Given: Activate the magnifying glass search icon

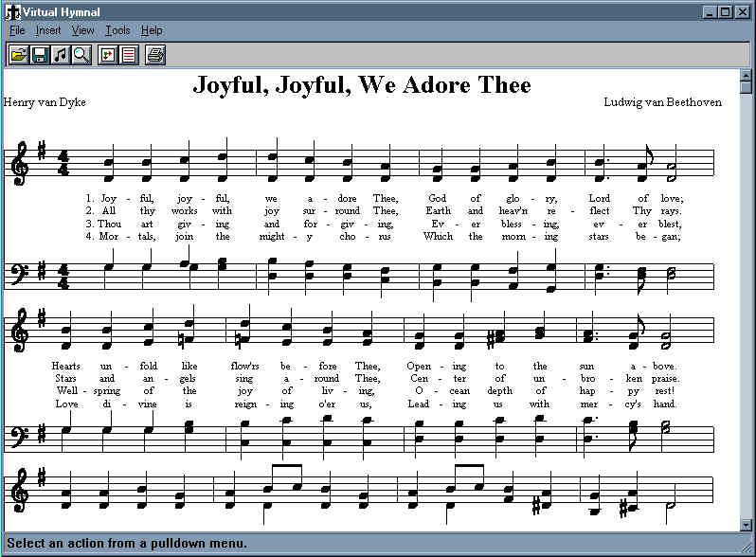Looking at the screenshot, I should (x=81, y=55).
